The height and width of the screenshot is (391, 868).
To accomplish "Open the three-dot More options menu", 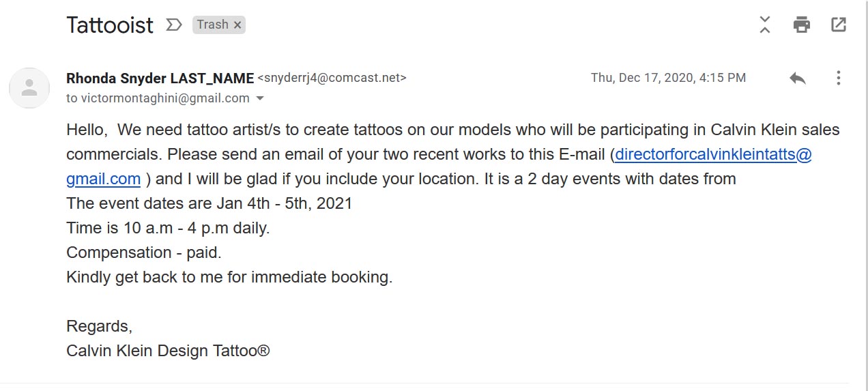I will (x=838, y=78).
